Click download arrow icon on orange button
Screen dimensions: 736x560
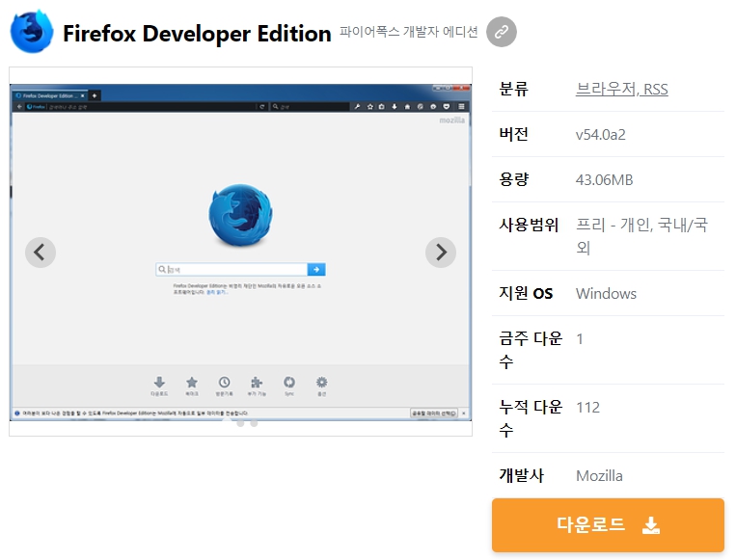pyautogui.click(x=651, y=525)
